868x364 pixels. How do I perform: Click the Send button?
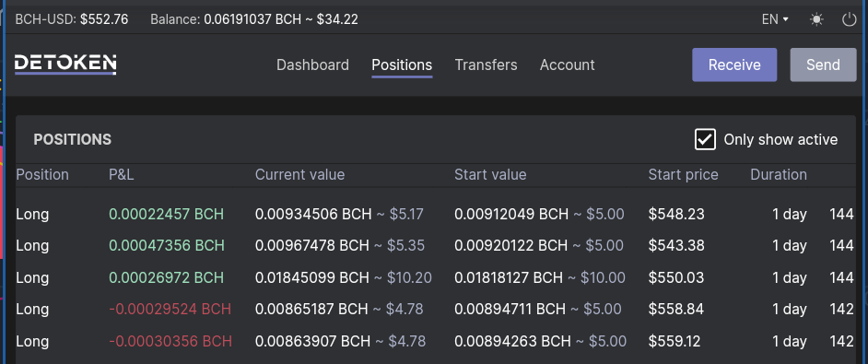coord(823,65)
